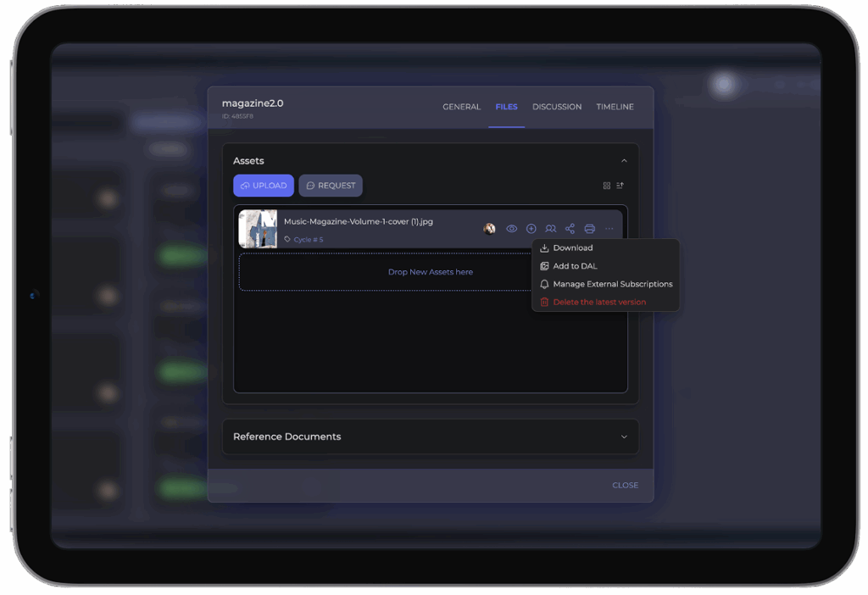Click the magazine2.0 title
This screenshot has height=595, width=868.
[x=253, y=103]
